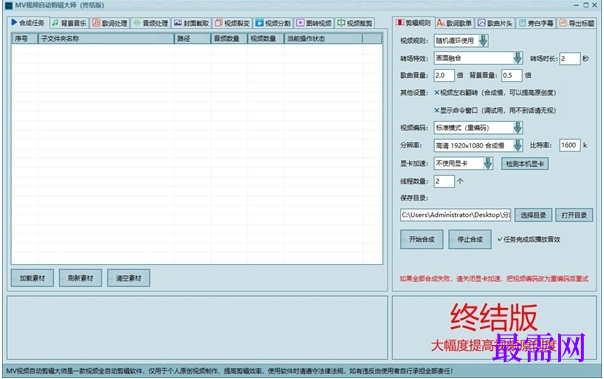Click the picture icon of 封面截取 tab

pos(178,23)
